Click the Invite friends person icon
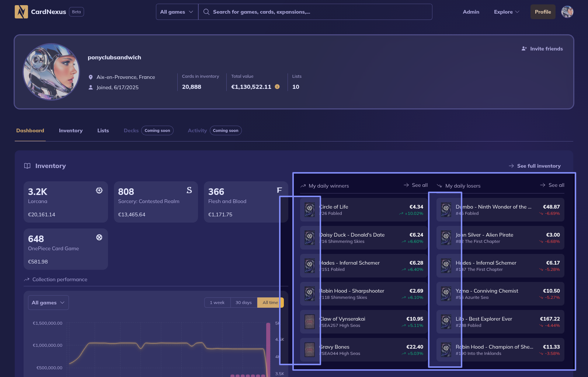 [x=524, y=49]
